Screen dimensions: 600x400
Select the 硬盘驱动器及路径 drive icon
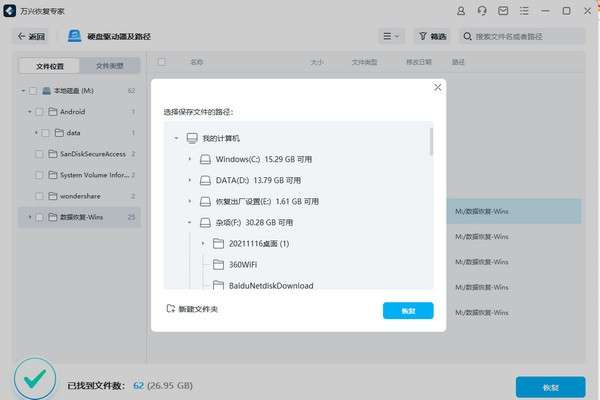point(74,36)
